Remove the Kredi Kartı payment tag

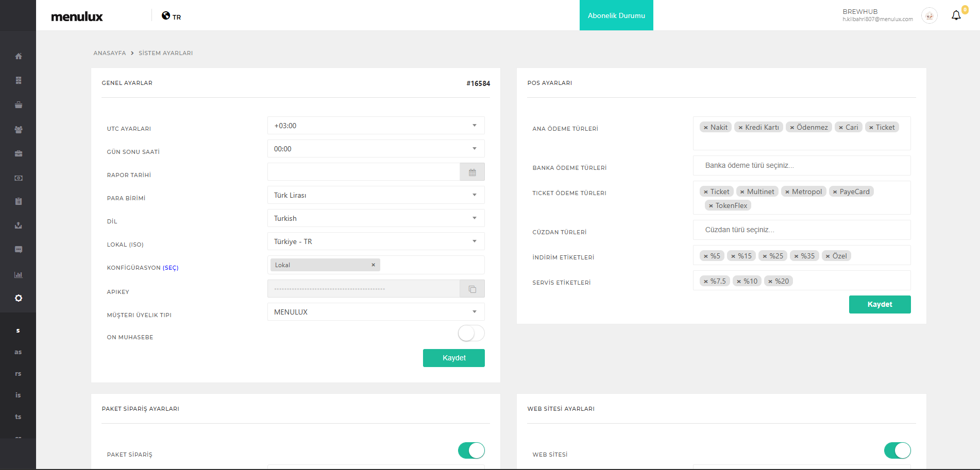coord(740,128)
